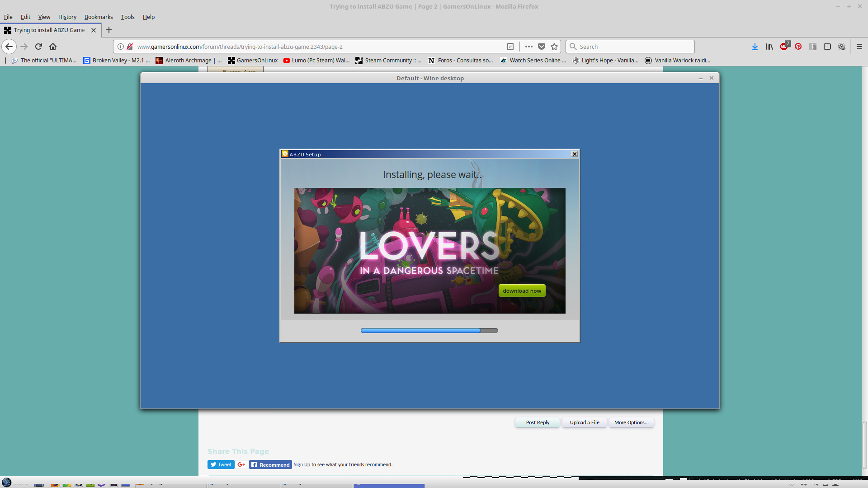Click the Facebook Recommend button
The height and width of the screenshot is (488, 868).
pyautogui.click(x=270, y=465)
